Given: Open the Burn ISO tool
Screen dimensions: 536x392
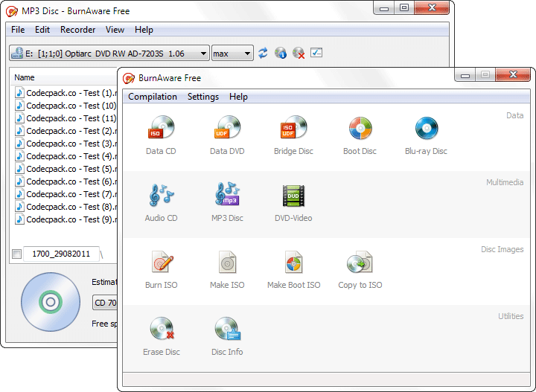Looking at the screenshot, I should pos(161,269).
